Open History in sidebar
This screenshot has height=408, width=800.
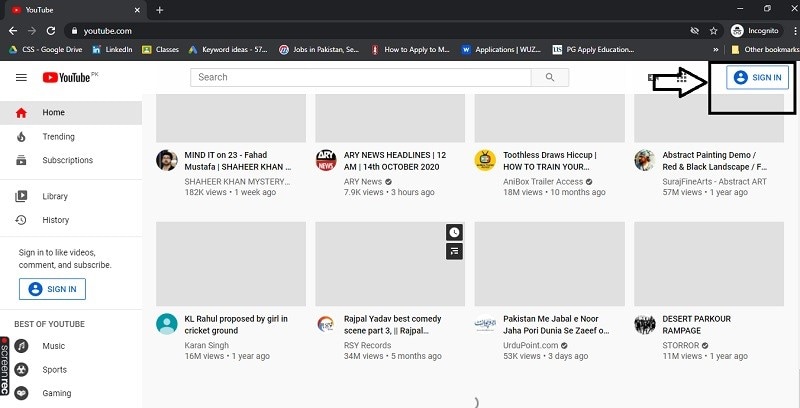(x=71, y=220)
